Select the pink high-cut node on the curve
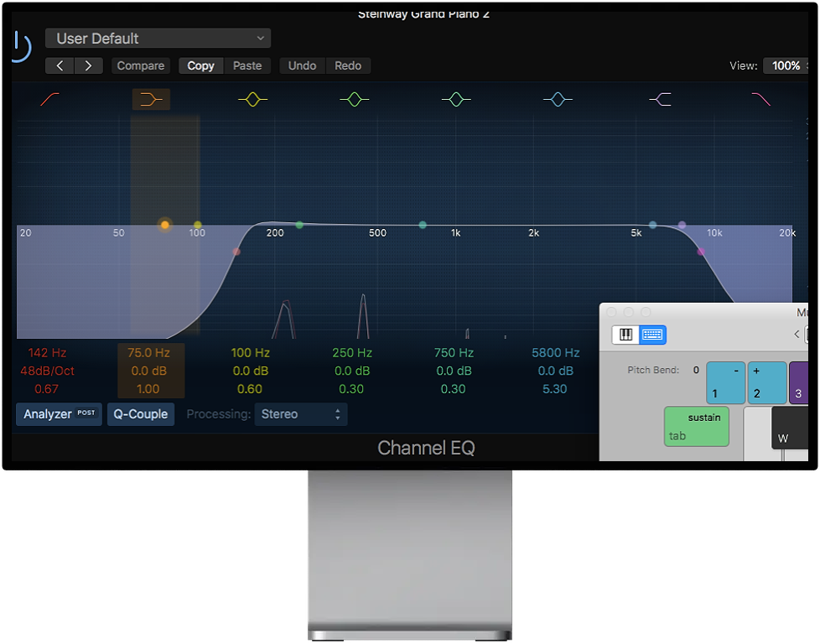Image resolution: width=820 pixels, height=644 pixels. pyautogui.click(x=701, y=252)
